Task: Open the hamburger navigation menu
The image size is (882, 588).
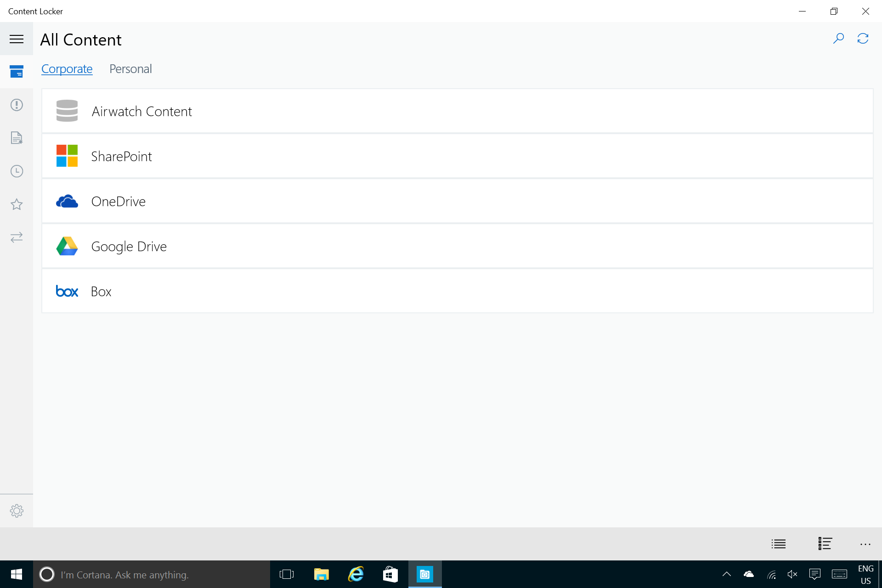Action: [17, 39]
